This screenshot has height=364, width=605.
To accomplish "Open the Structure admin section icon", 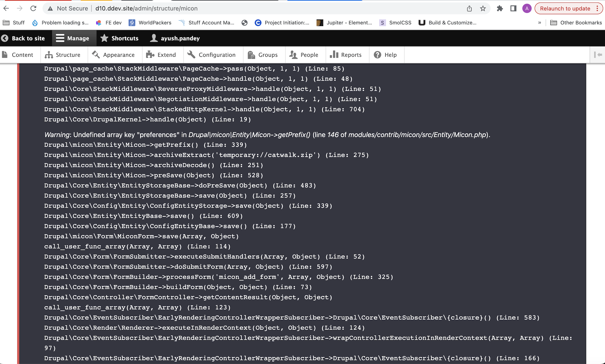I will 49,55.
